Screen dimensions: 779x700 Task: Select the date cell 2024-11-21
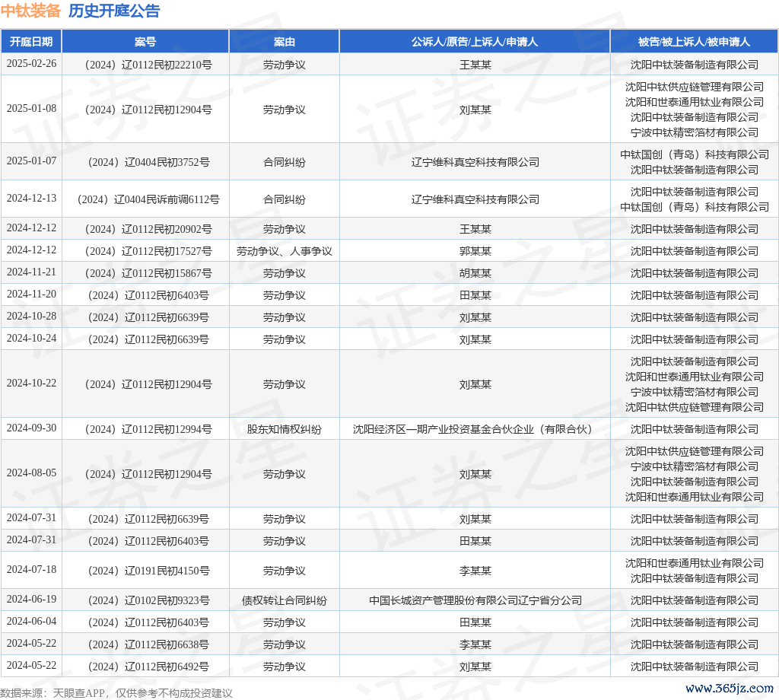[31, 272]
